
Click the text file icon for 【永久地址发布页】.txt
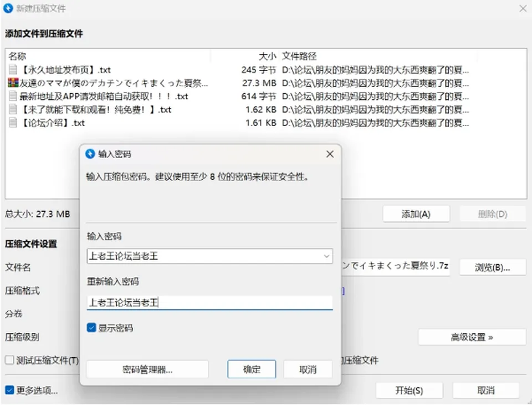pyautogui.click(x=13, y=70)
